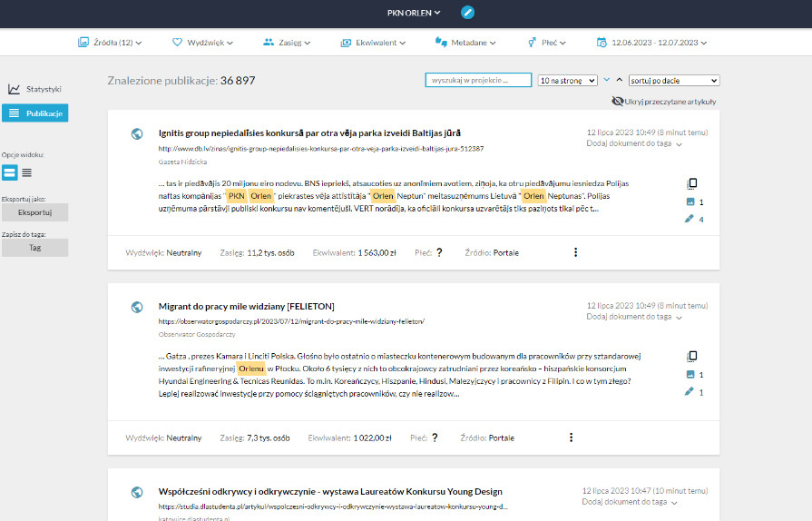The width and height of the screenshot is (812, 521).
Task: Click Wydźwięk: Neutralny on Ignitis article
Action: pyautogui.click(x=163, y=252)
